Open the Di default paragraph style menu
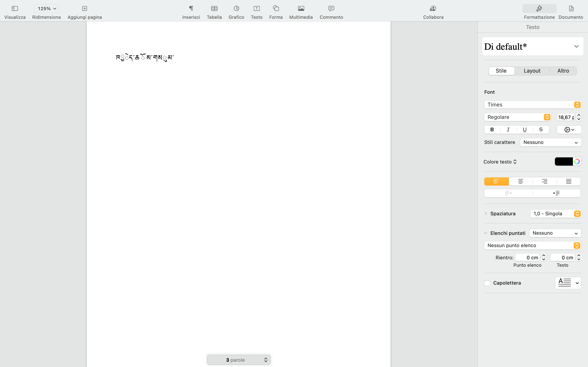The image size is (588, 367). (x=532, y=46)
